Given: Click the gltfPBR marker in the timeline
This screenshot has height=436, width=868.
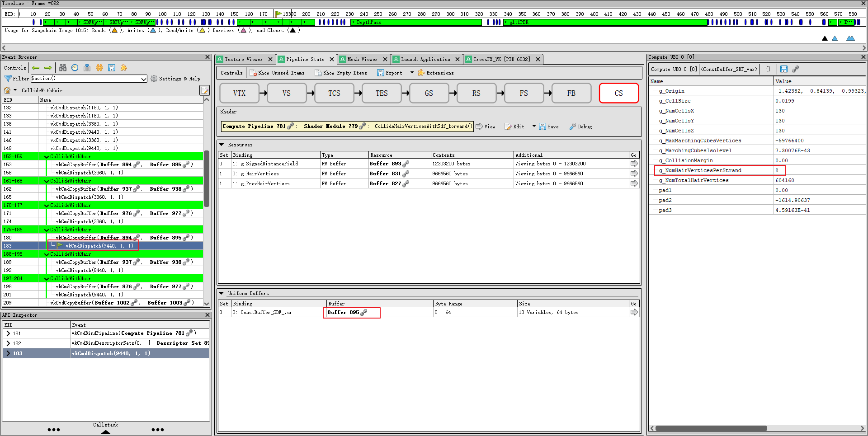Looking at the screenshot, I should coord(605,22).
